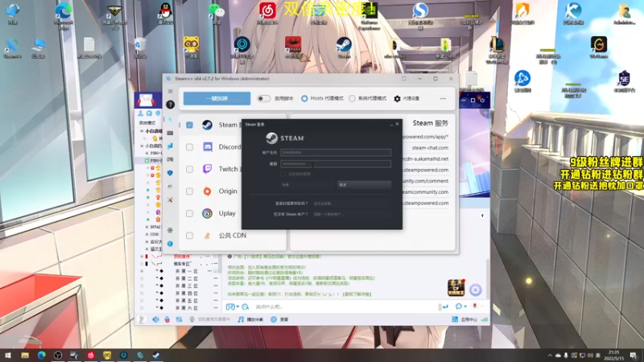Open the YY application center
The width and height of the screenshot is (644, 362).
click(464, 319)
